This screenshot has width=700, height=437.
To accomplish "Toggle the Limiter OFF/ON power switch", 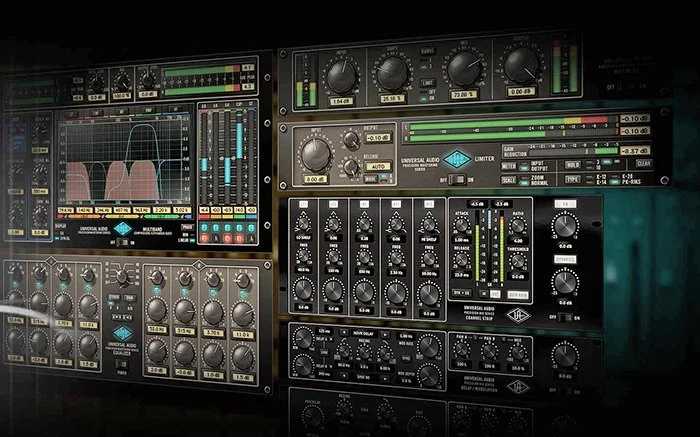I will pyautogui.click(x=456, y=179).
